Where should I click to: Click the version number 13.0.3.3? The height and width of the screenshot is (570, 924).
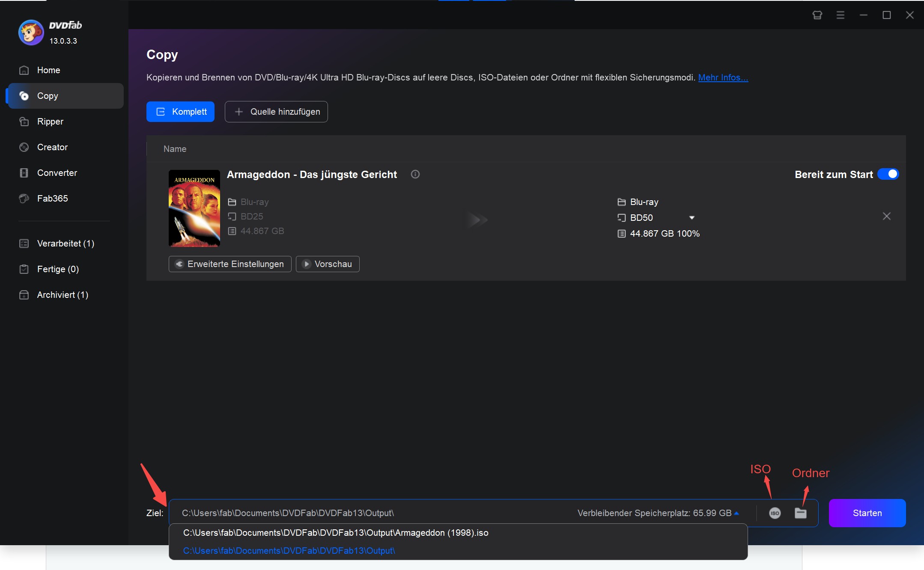(x=63, y=41)
